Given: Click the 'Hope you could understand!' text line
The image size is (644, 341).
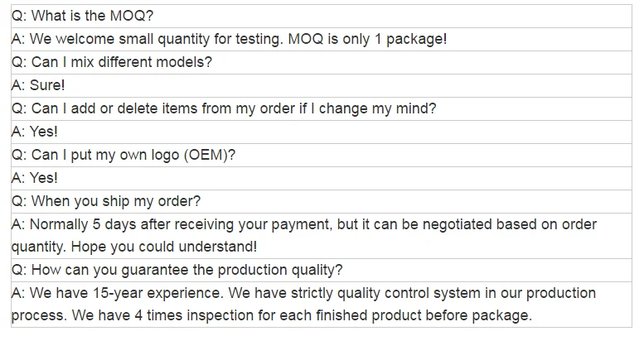Looking at the screenshot, I should tap(134, 247).
